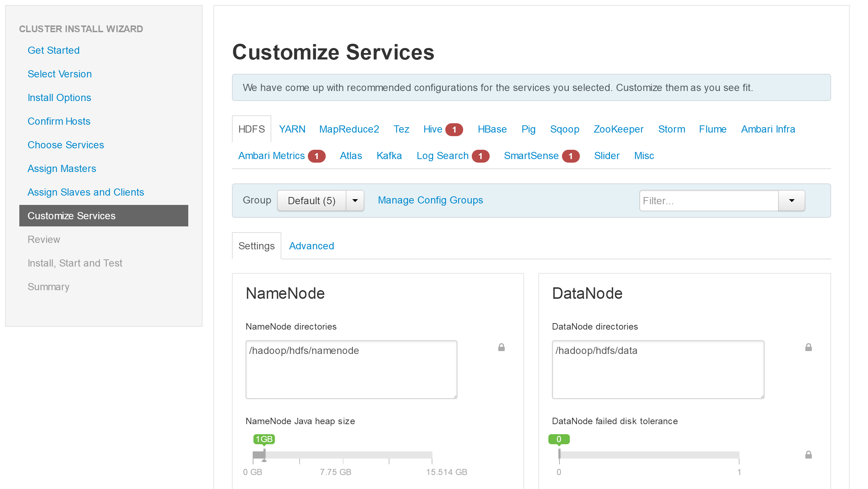Click the greyed-out Summary step
The image size is (868, 489).
(49, 287)
